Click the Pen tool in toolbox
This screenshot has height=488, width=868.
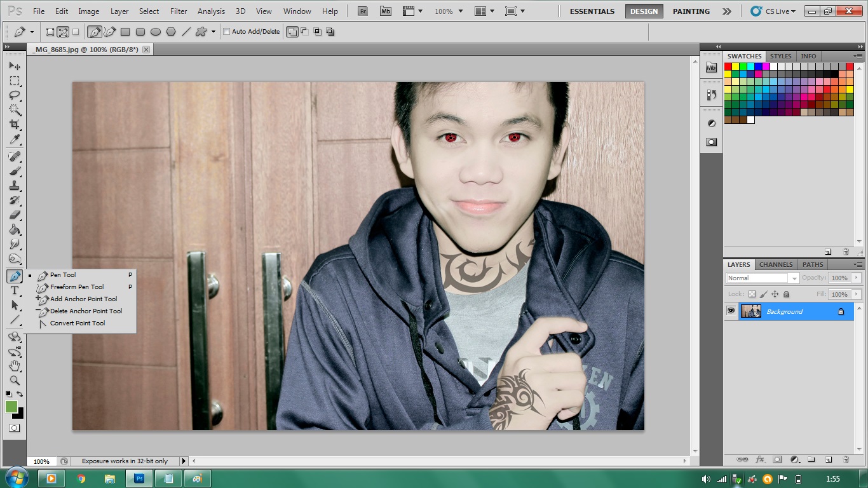pyautogui.click(x=14, y=276)
